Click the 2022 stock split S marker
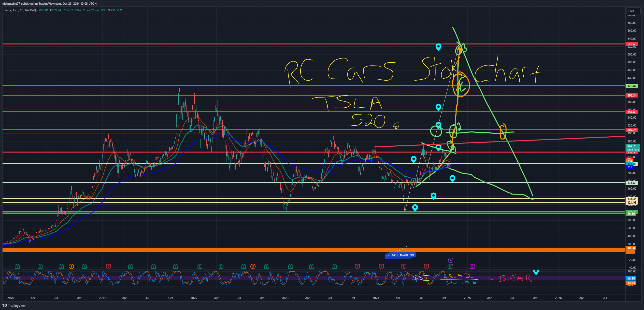Image resolution: width=644 pixels, height=310 pixels. (x=253, y=267)
